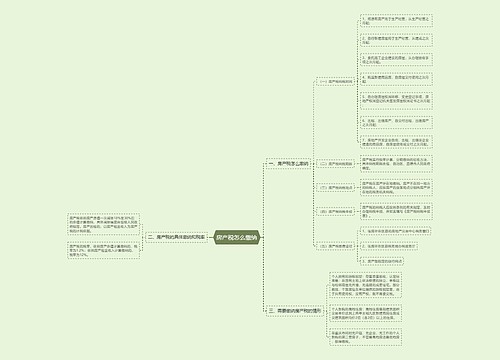Click payment channel item 1 (房地产交易中心)
The width and height of the screenshot is (500, 360).
[x=396, y=231]
